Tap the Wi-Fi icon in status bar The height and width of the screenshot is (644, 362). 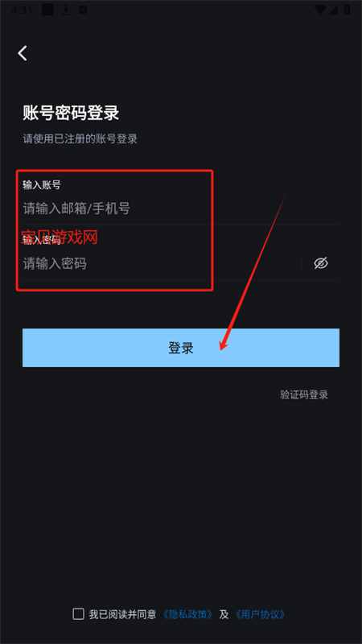319,10
